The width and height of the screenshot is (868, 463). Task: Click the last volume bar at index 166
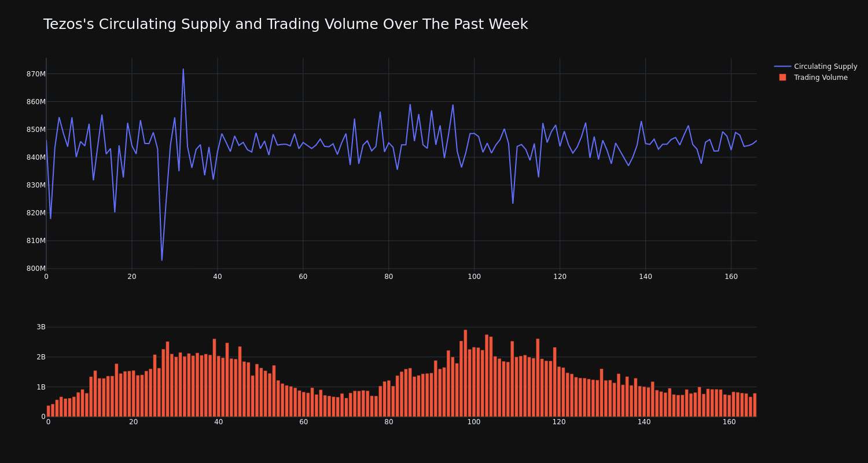(x=755, y=405)
